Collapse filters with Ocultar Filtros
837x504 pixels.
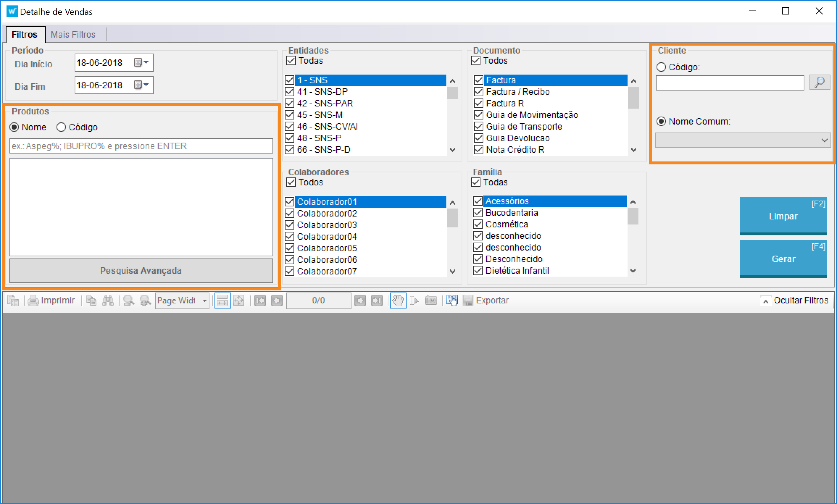(x=794, y=301)
